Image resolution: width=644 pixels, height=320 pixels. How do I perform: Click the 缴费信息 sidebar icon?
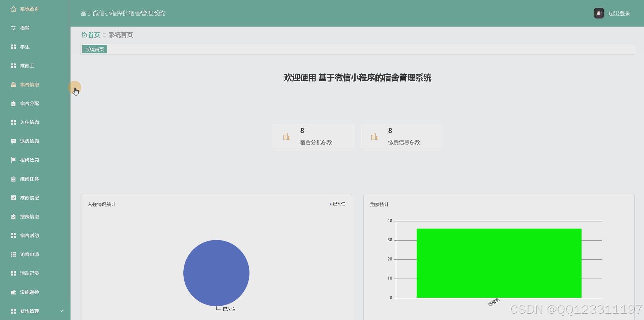tap(13, 216)
